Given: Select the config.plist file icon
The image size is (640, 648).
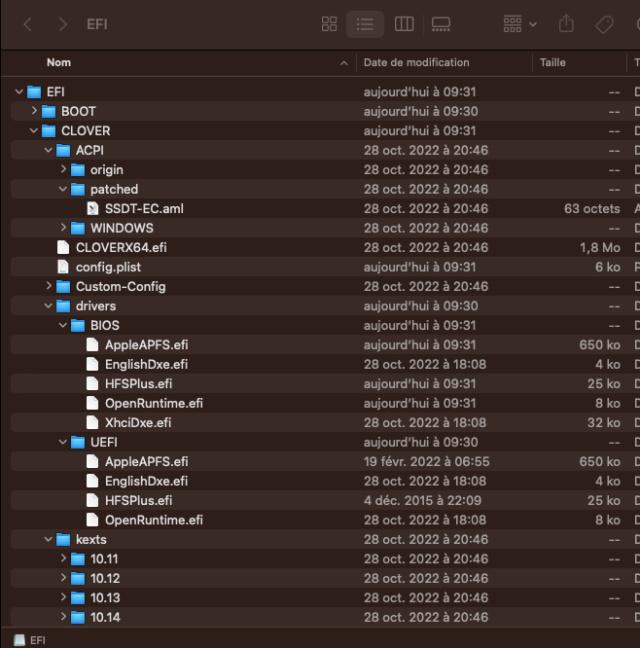Looking at the screenshot, I should pos(63,267).
